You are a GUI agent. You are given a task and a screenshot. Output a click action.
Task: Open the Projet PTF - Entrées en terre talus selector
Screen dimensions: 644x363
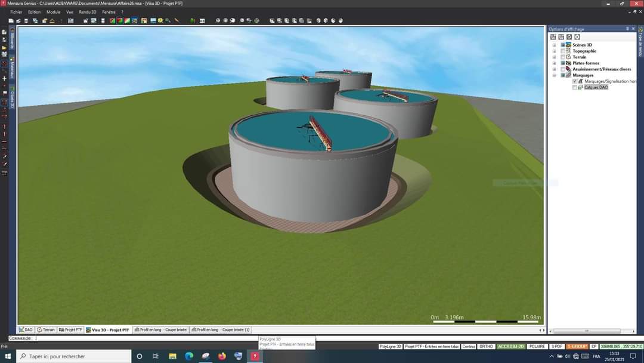click(x=432, y=346)
